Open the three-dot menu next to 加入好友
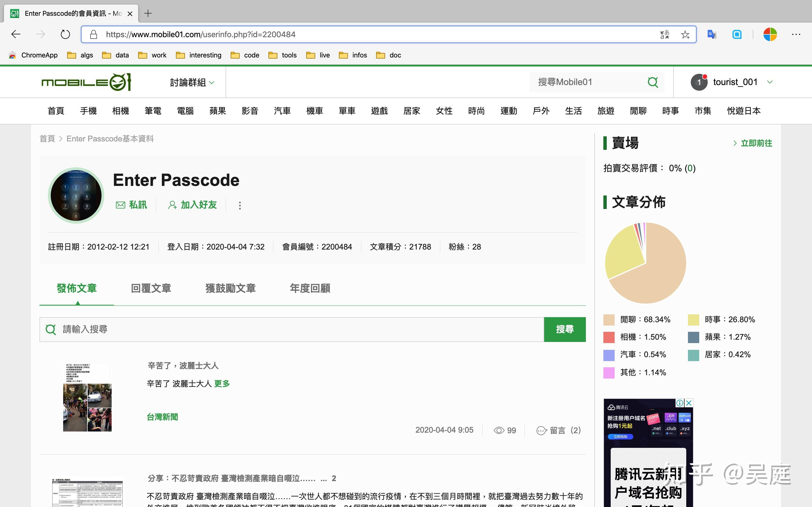This screenshot has height=507, width=812. tap(240, 205)
